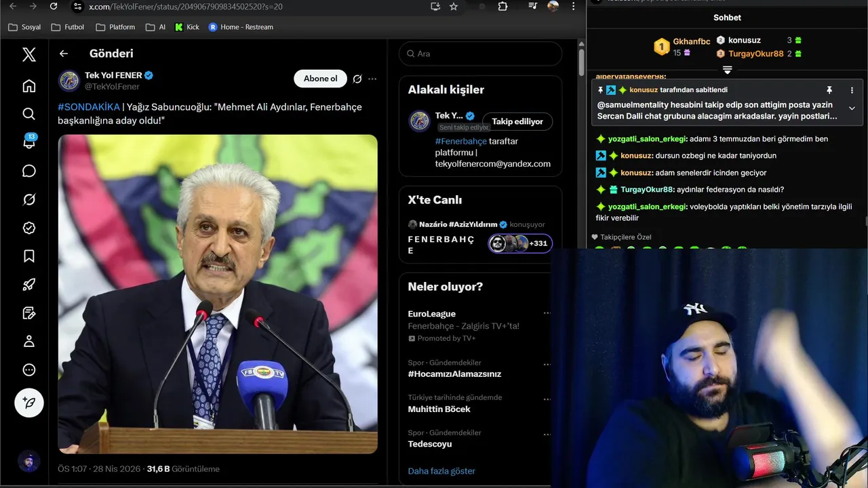Open media controls icon in browser toolbar
Viewport: 868px width, 488px height.
[533, 6]
